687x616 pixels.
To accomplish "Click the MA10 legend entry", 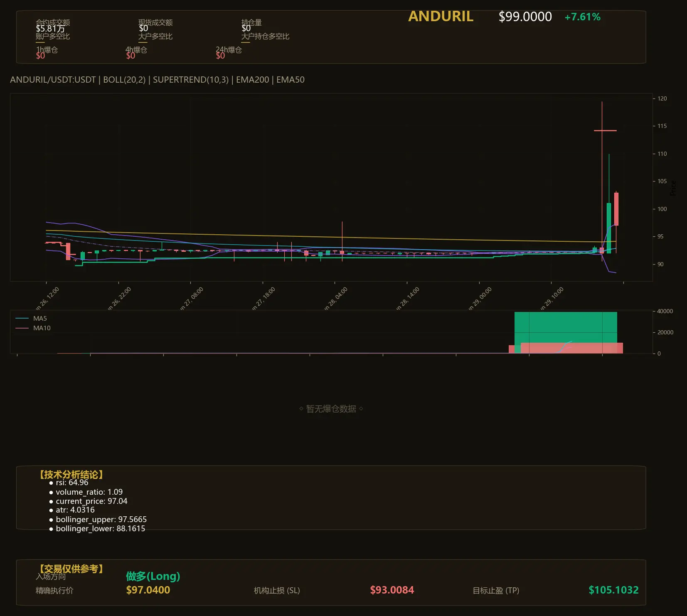I will click(x=33, y=328).
